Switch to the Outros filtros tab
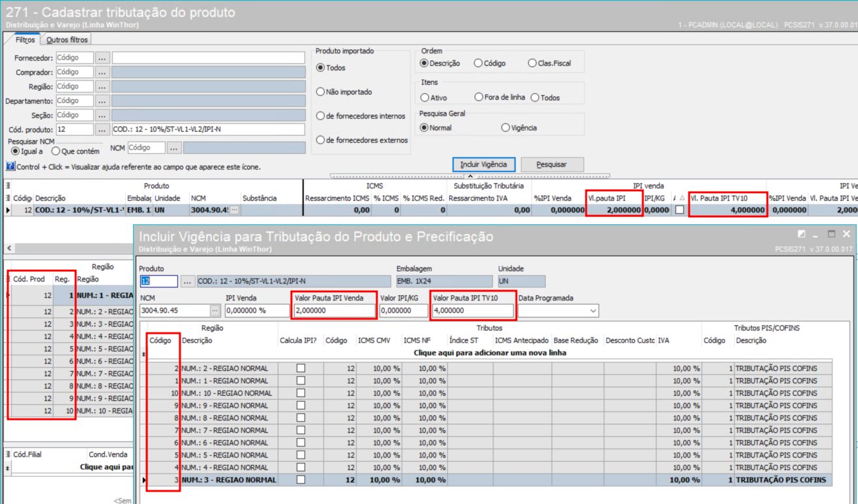This screenshot has height=504, width=858. [67, 40]
